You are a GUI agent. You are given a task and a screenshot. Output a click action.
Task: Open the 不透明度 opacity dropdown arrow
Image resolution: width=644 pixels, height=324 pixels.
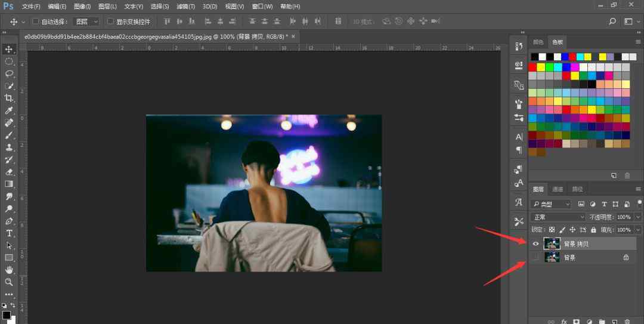(x=639, y=217)
